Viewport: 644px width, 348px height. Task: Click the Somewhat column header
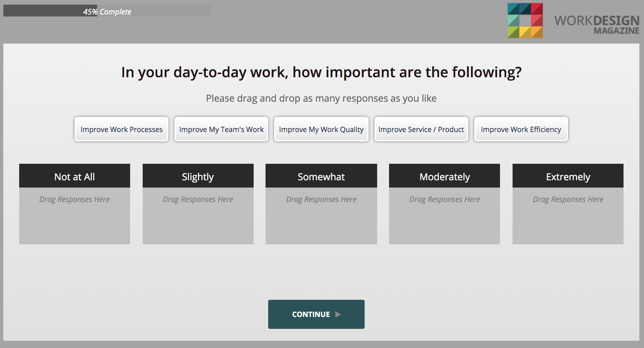point(321,176)
